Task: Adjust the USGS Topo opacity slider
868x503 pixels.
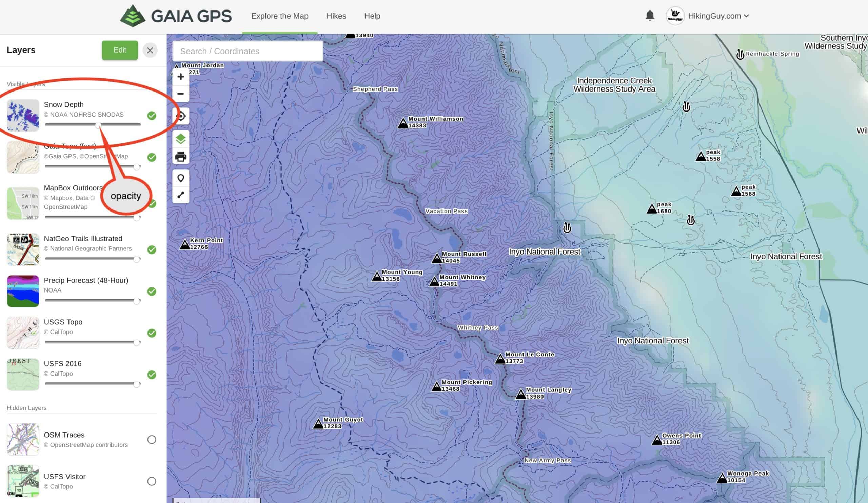Action: (x=137, y=342)
